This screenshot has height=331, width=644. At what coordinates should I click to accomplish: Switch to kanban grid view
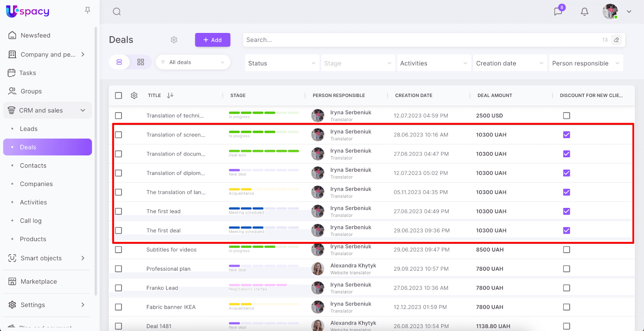click(x=140, y=62)
